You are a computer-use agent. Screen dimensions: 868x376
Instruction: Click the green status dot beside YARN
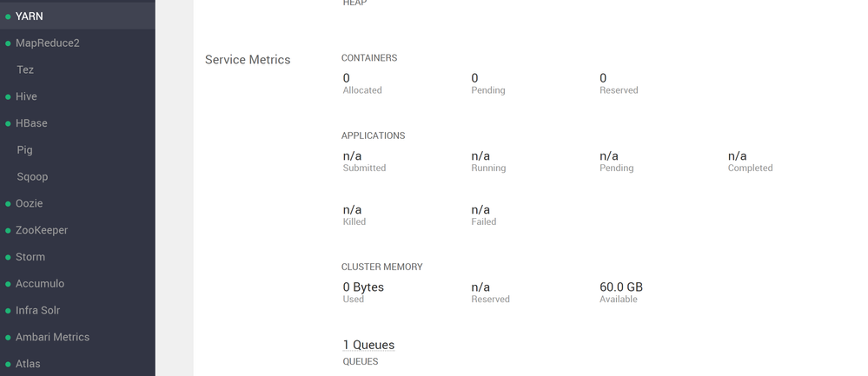8,16
